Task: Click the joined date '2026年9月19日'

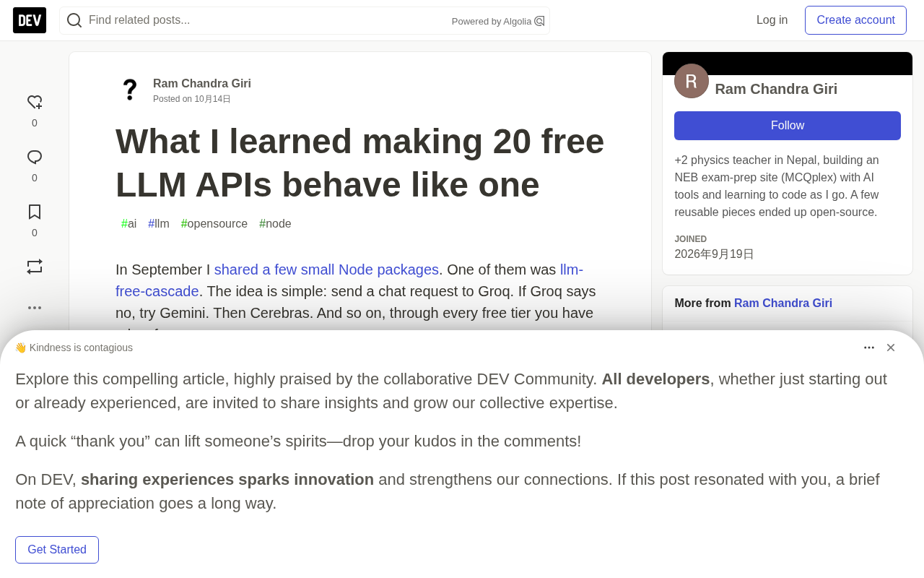Action: click(x=714, y=254)
